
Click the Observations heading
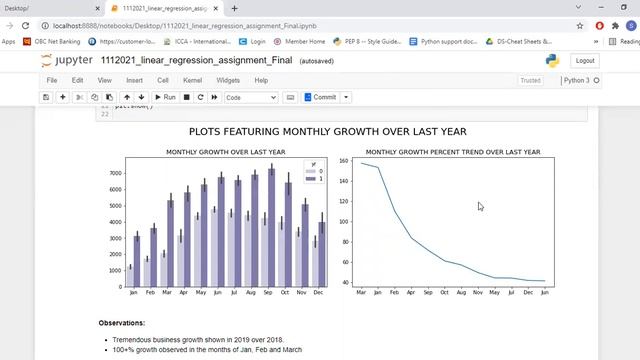click(122, 323)
